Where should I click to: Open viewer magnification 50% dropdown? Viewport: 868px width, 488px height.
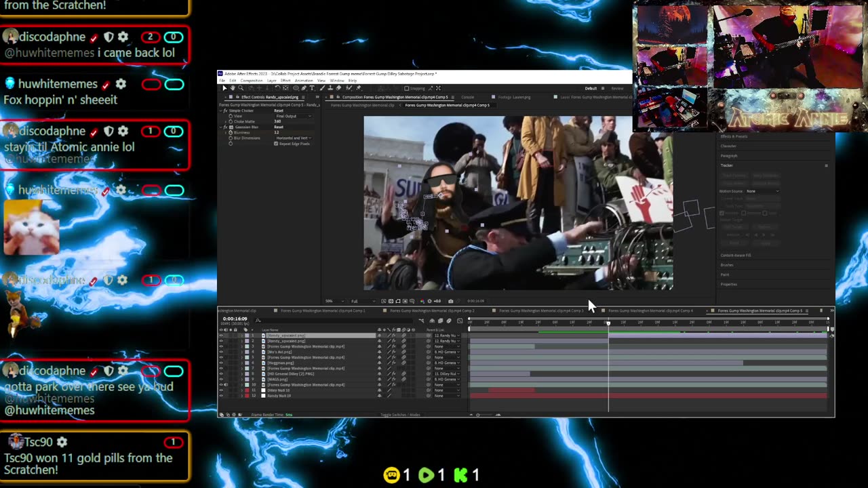pyautogui.click(x=335, y=301)
